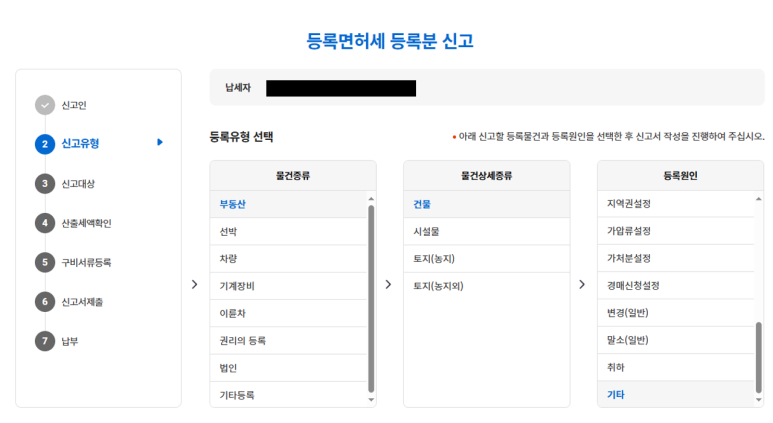The image size is (773, 423).
Task: Open the 신고인 step label
Action: click(74, 105)
